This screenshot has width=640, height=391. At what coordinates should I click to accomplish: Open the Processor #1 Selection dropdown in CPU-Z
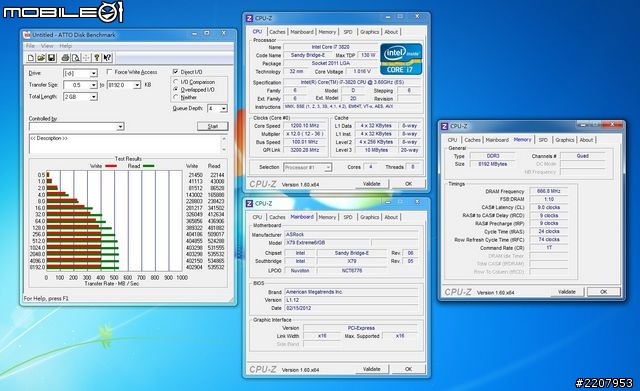point(328,167)
